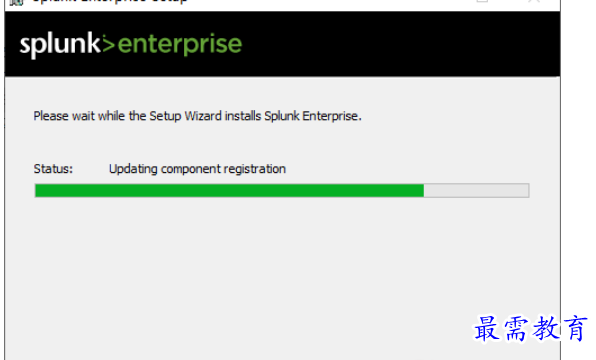Click the black banner right of enterprise logo
596x360 pixels.
point(399,44)
